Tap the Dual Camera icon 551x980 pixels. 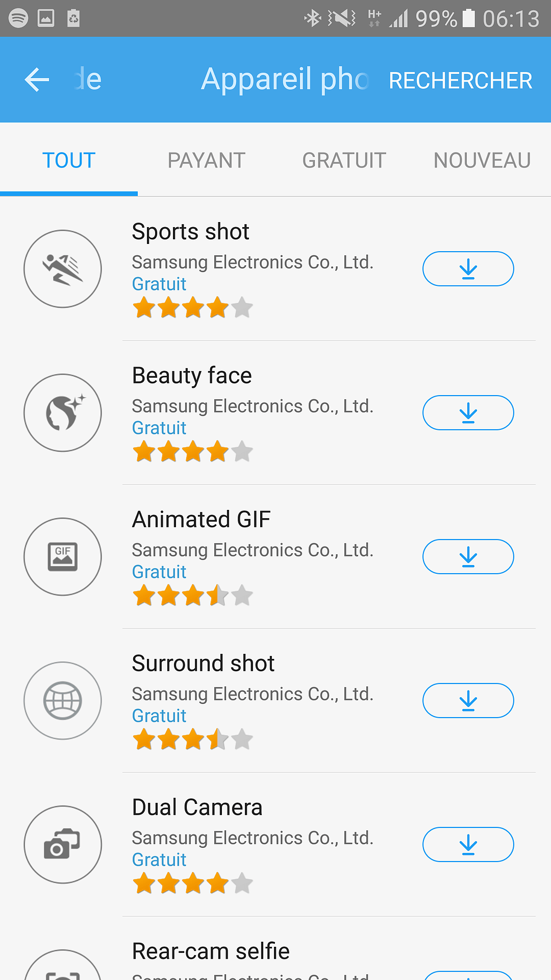pyautogui.click(x=63, y=845)
